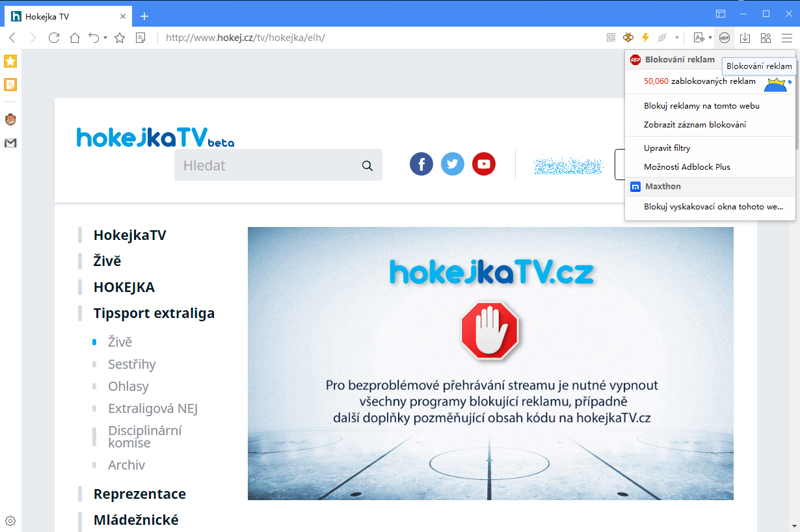The height and width of the screenshot is (532, 800).
Task: Open the main hamburger menu
Action: (786, 38)
